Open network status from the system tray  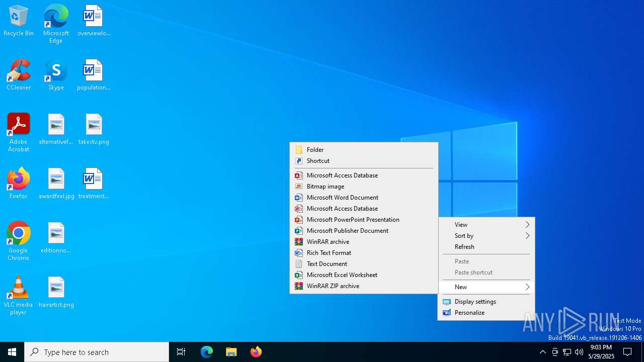[x=567, y=352]
